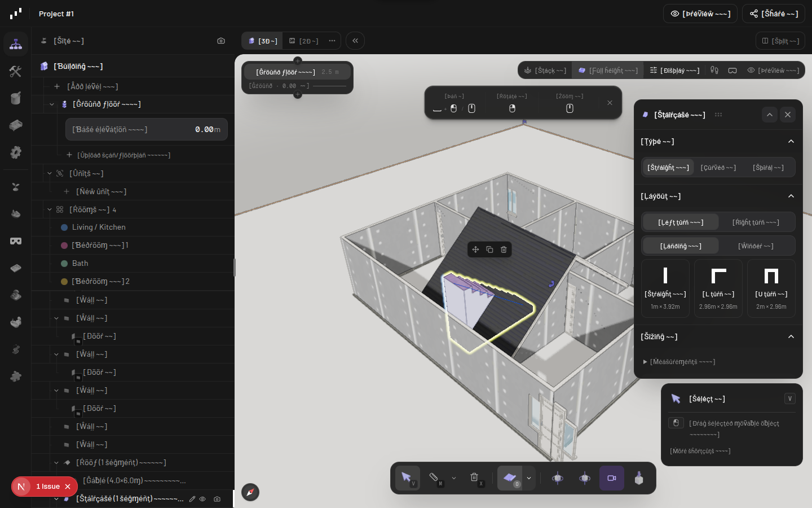Image resolution: width=812 pixels, height=508 pixels.
Task: Select the cursor tool in bottom toolbar
Action: click(x=407, y=478)
